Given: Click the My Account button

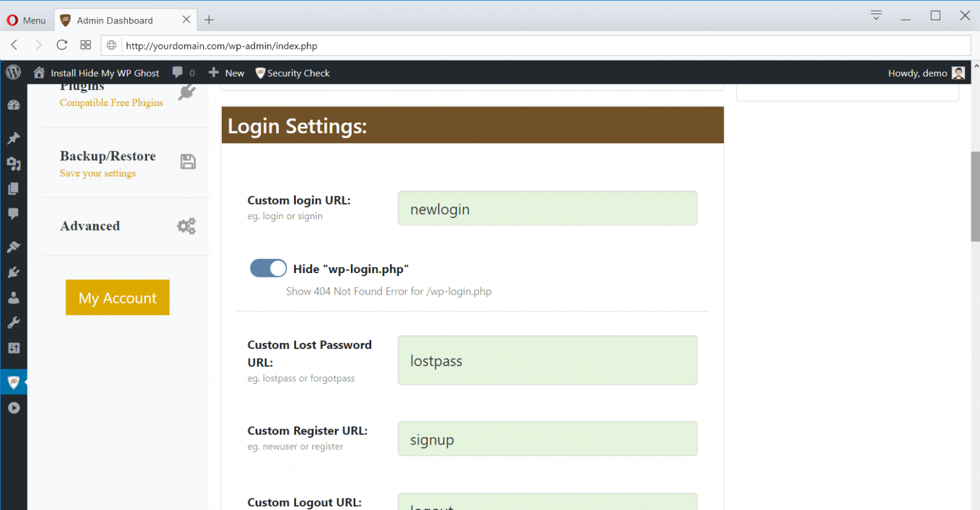Looking at the screenshot, I should [x=118, y=298].
